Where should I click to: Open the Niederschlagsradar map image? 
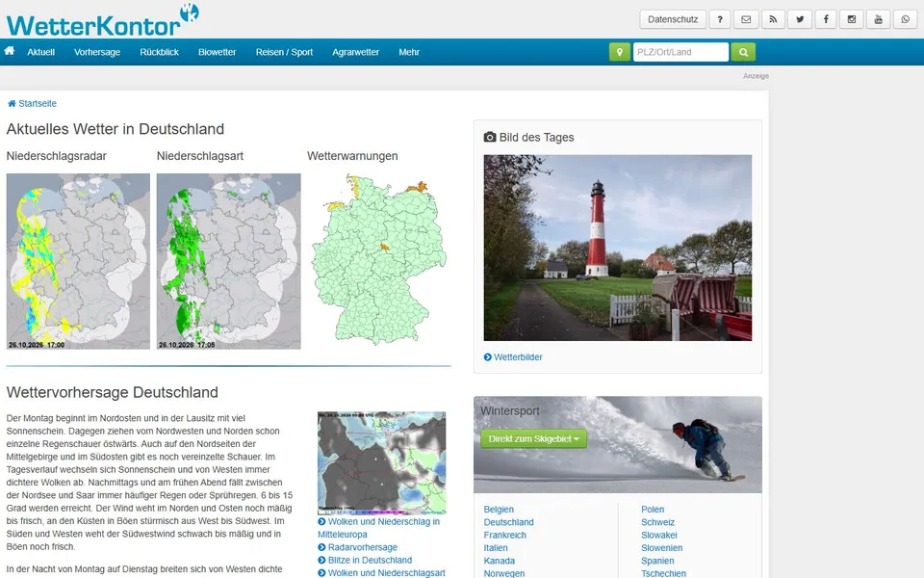78,261
